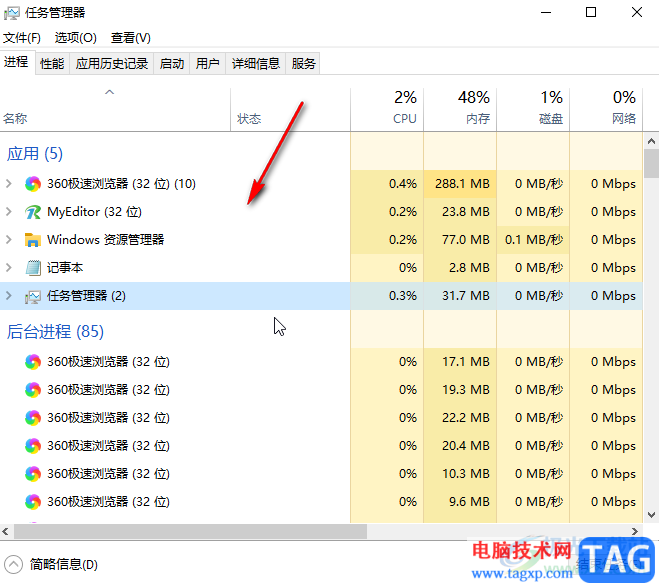Click the 0.1 MB/秒 disk cell

pos(533,240)
